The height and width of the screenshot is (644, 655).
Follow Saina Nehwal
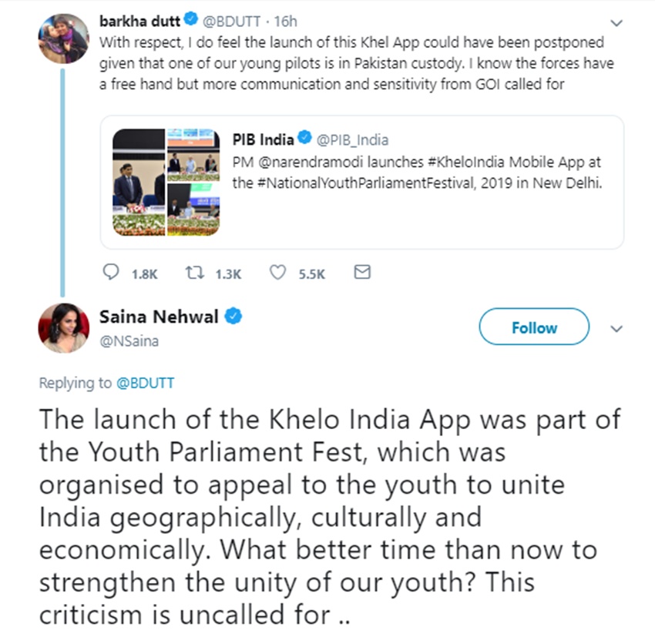point(533,327)
